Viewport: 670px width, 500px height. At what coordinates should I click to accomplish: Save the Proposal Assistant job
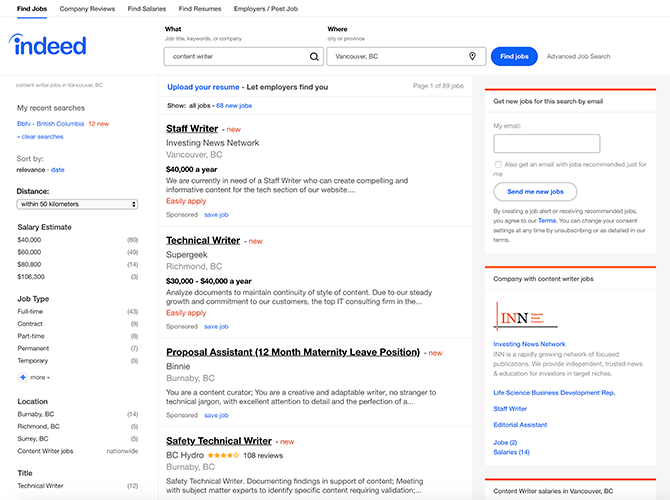pos(216,415)
